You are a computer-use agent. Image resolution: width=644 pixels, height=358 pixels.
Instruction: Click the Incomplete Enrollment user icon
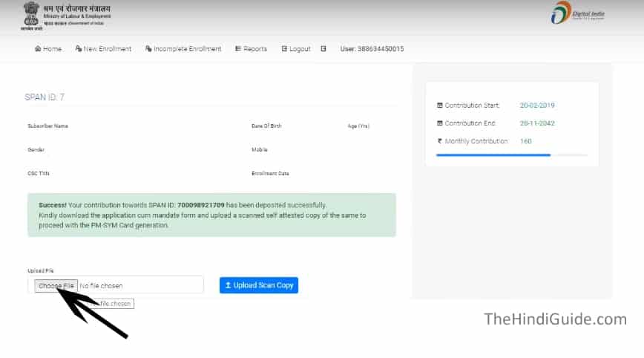148,49
